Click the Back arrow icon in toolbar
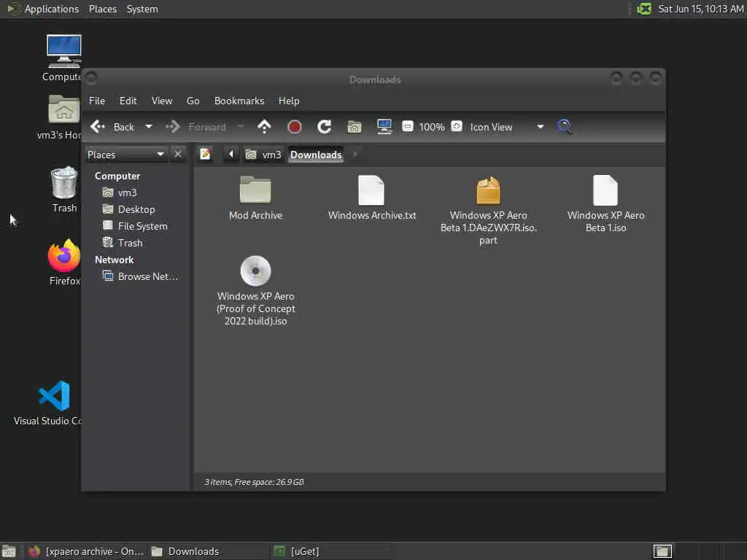Screen dimensions: 747x560 (x=98, y=127)
